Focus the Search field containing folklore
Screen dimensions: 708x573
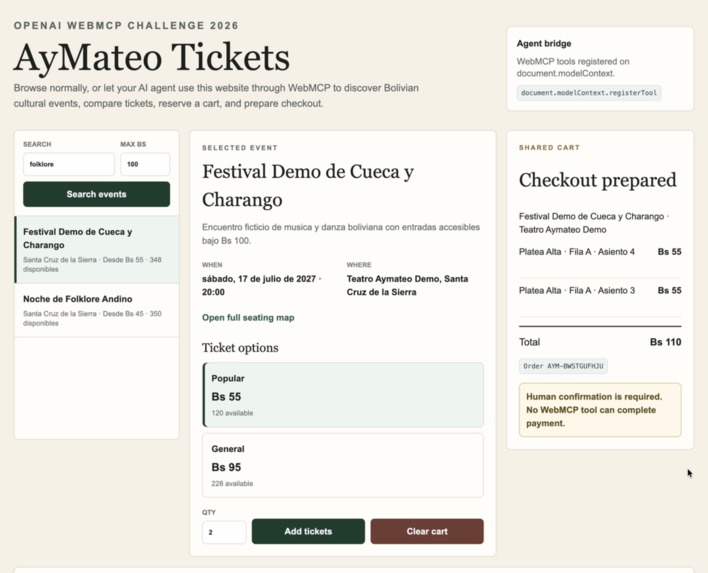click(x=69, y=164)
